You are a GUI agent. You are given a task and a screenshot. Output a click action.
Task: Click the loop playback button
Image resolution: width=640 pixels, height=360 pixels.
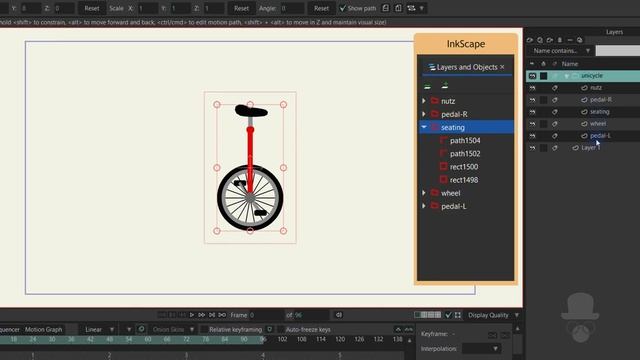point(222,315)
